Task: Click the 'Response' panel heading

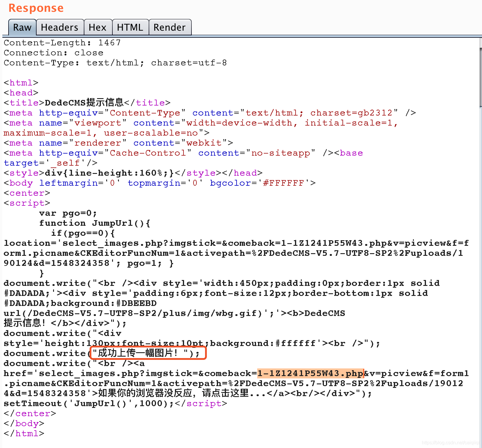Action: (36, 8)
